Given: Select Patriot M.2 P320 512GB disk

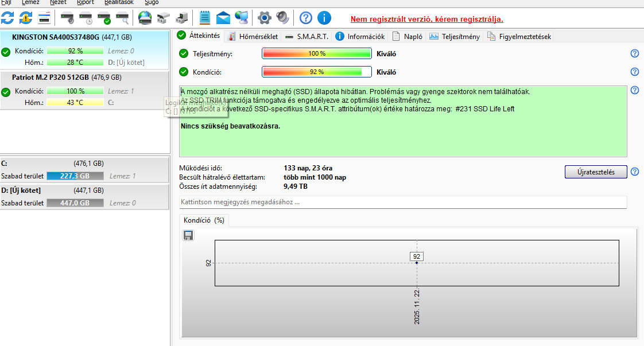Looking at the screenshot, I should click(x=84, y=90).
